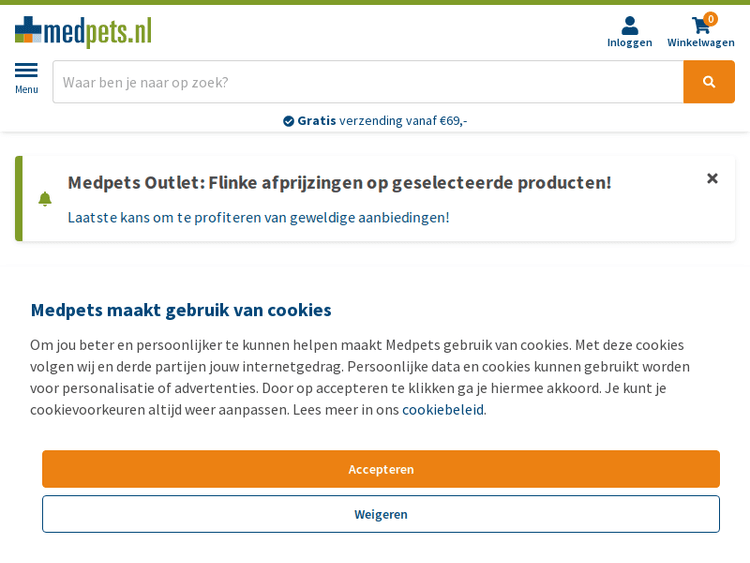Click the Menu label under hamburger
The height and width of the screenshot is (563, 750).
(x=26, y=90)
